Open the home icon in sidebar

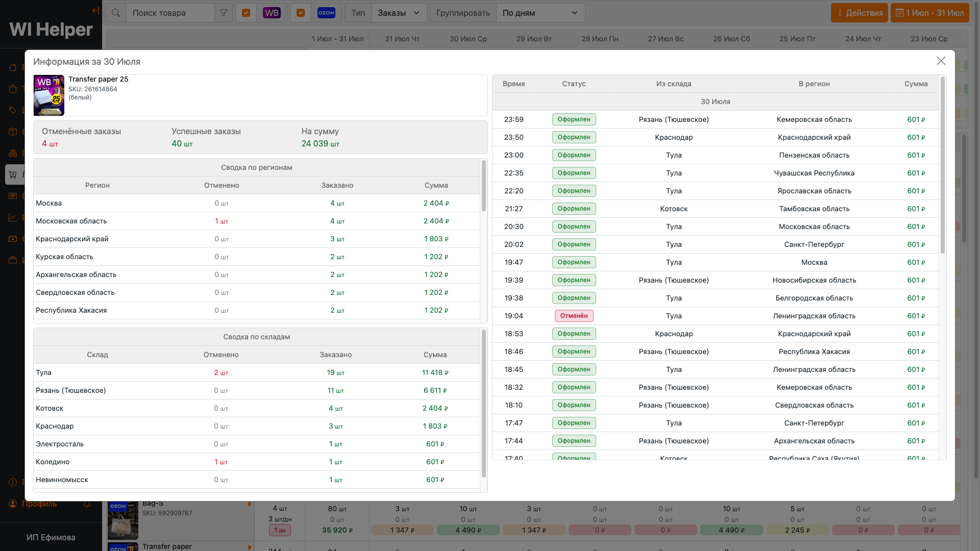[x=13, y=67]
